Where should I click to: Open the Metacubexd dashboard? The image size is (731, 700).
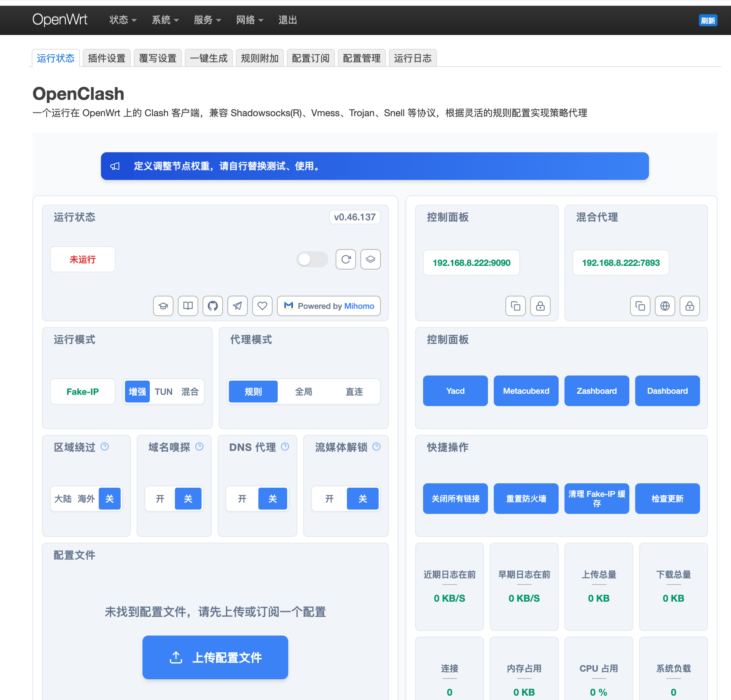(x=526, y=391)
